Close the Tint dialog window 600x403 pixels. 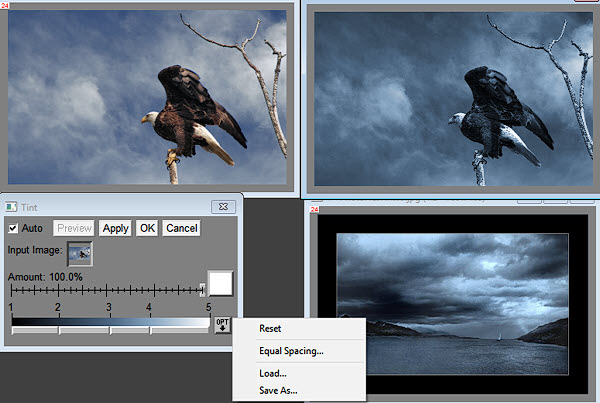coord(223,206)
